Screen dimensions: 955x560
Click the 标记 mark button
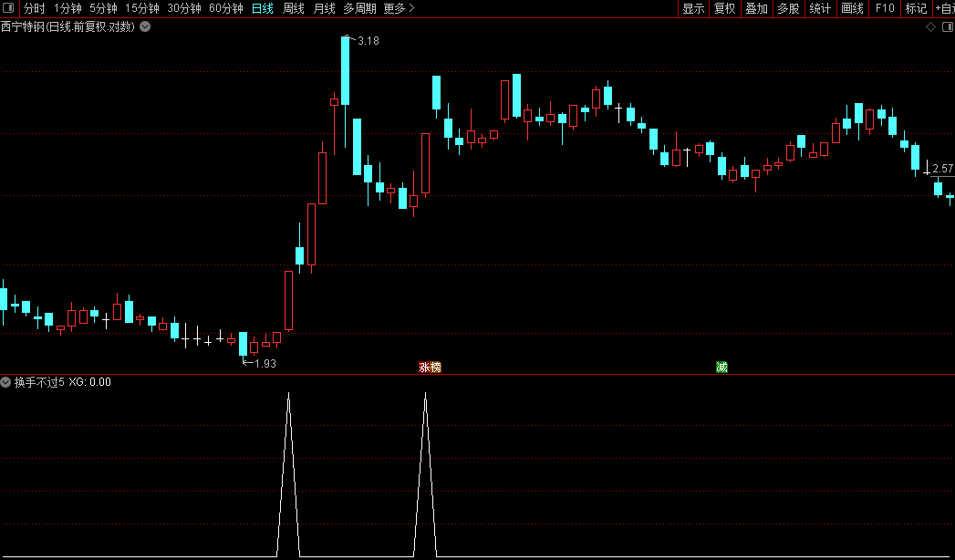tap(916, 8)
